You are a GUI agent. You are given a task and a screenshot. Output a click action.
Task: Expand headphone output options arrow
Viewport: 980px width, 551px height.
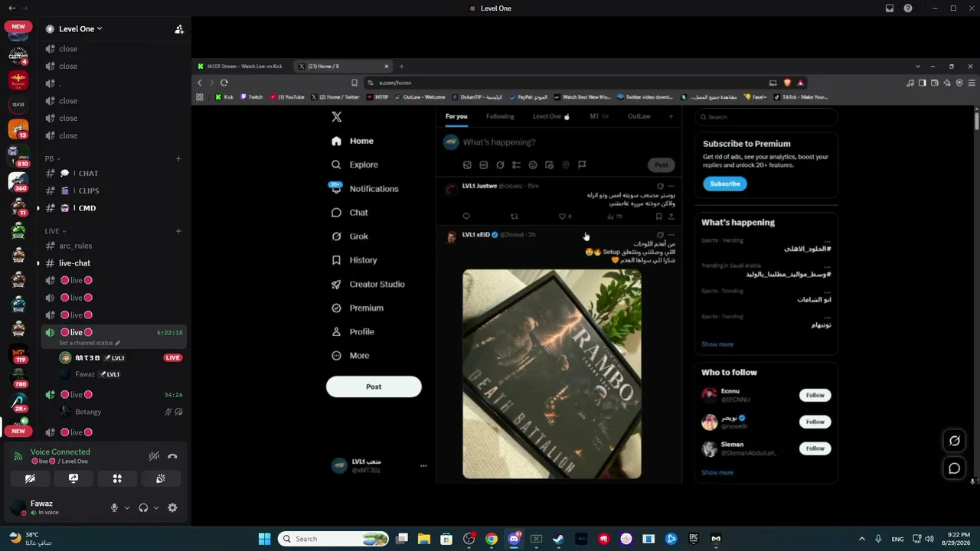(156, 507)
